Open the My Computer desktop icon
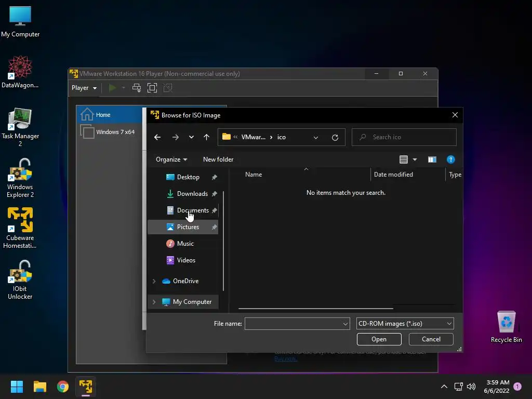Image resolution: width=532 pixels, height=399 pixels. click(x=20, y=22)
